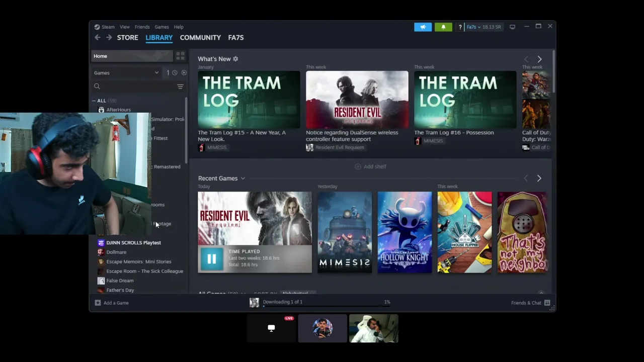Screen dimensions: 644x362
Task: Open Friends & Chat
Action: 530,303
